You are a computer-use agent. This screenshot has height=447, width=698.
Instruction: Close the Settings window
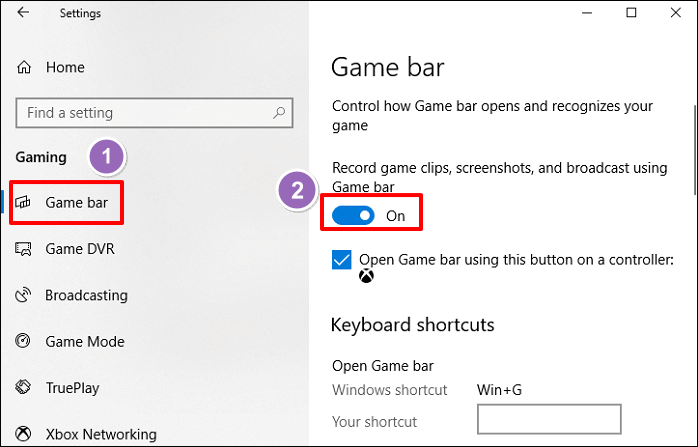point(676,12)
